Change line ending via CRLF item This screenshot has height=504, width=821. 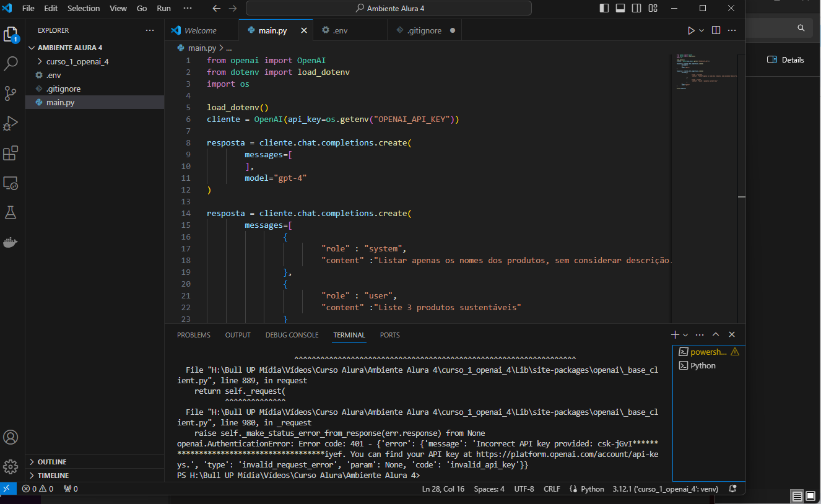point(552,489)
